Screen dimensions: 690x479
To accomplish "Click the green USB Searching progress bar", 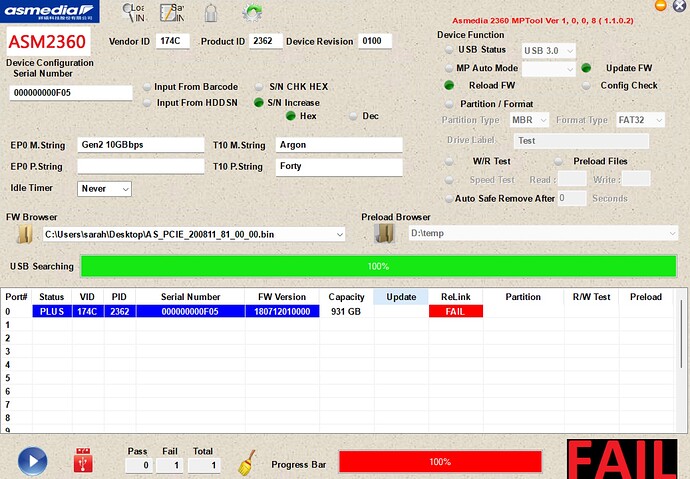I will pos(378,266).
